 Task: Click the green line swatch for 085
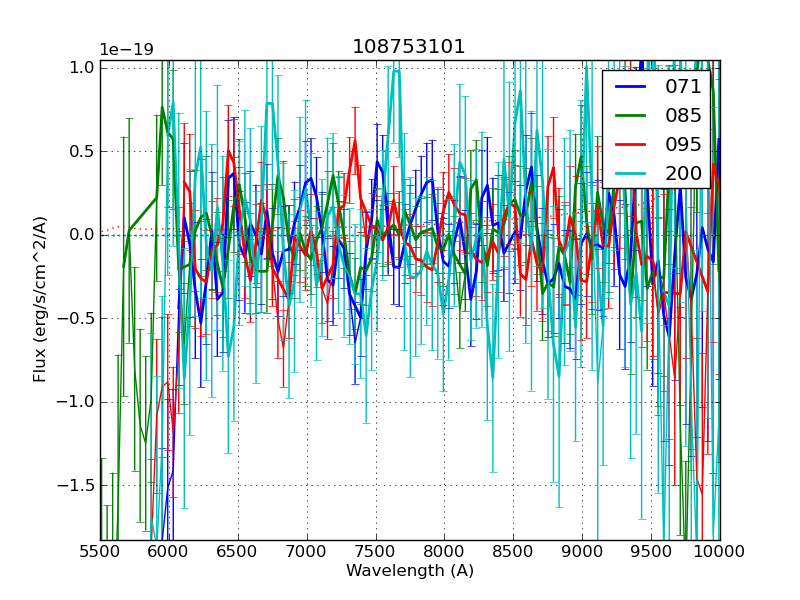(630, 116)
